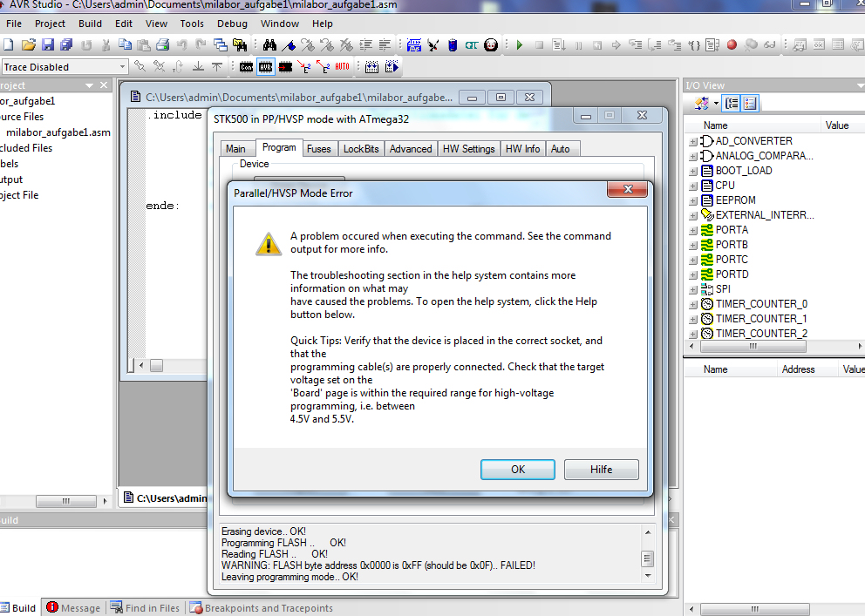Click the list view icon in I/O View

coord(750,103)
